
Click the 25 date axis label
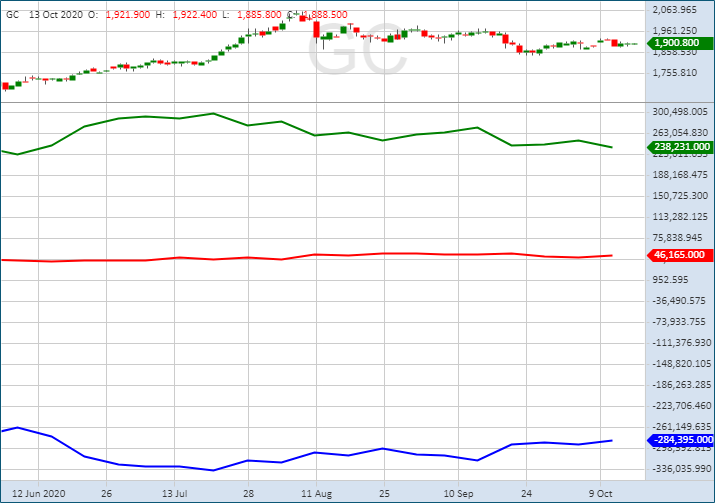coord(384,493)
